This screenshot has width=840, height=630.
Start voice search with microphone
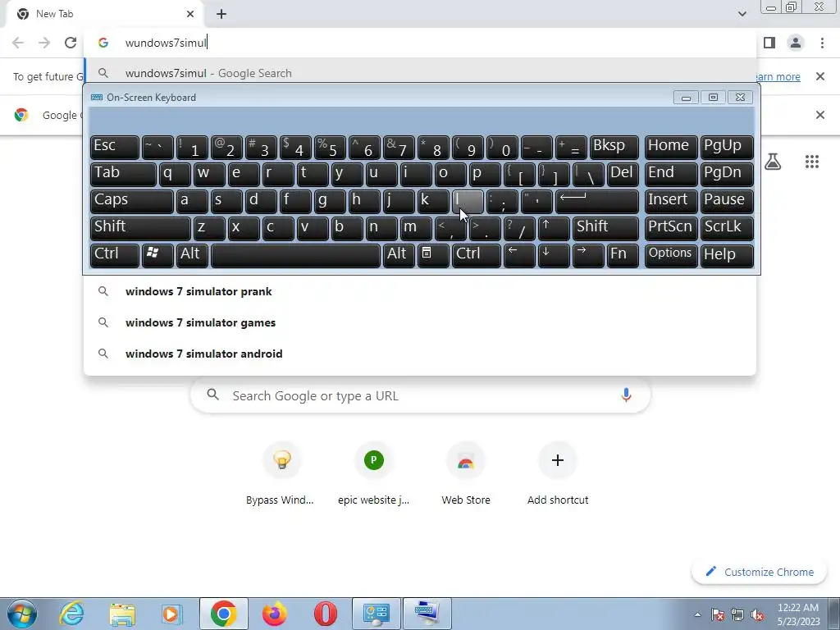(x=626, y=395)
